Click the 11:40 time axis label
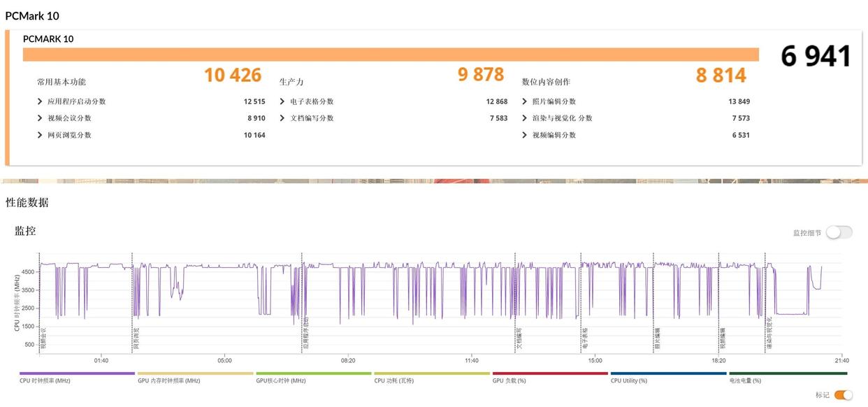This screenshot has height=407, width=868. 472,361
